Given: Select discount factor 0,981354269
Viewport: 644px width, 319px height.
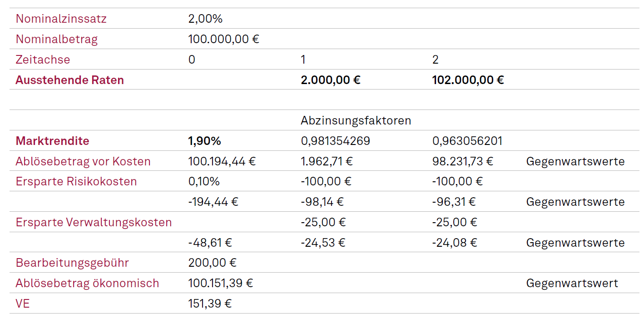Looking at the screenshot, I should click(335, 141).
